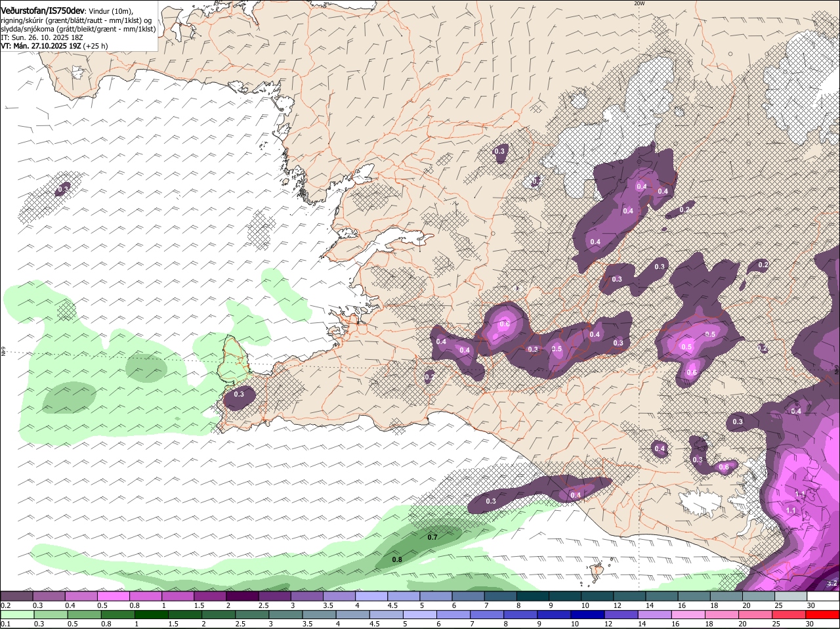Select the bright pink 0.5 swatch in upper legend
Image resolution: width=840 pixels, height=629 pixels.
click(x=113, y=596)
